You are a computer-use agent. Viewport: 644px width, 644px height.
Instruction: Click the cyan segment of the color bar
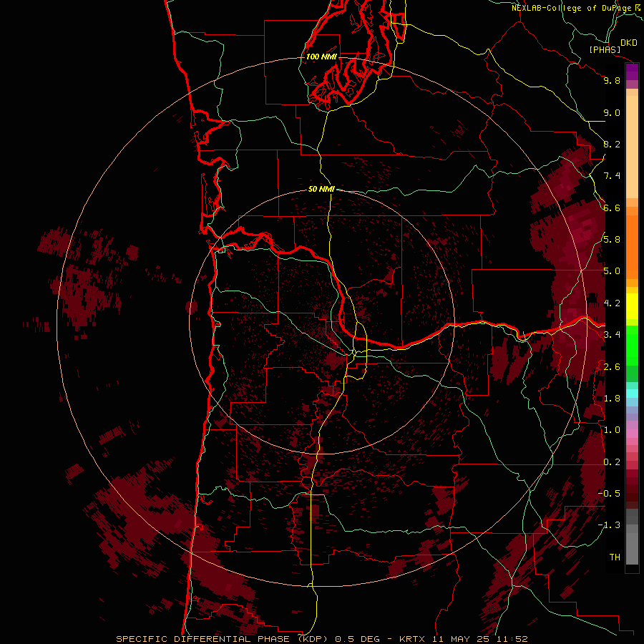632,393
